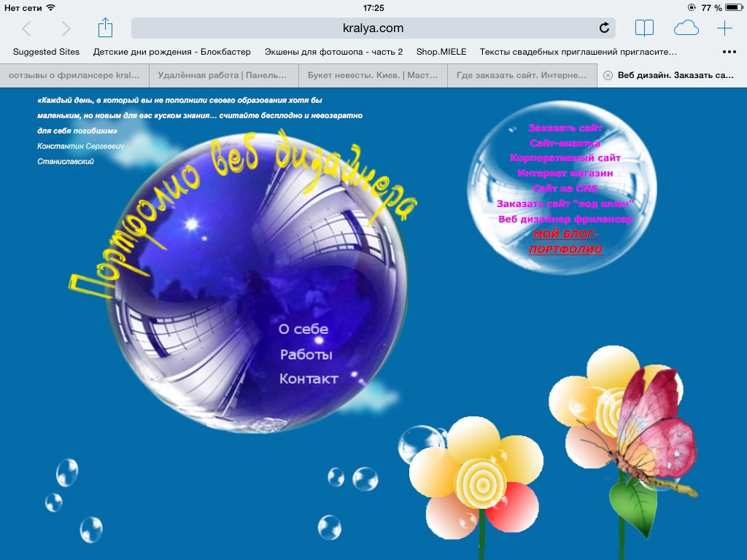
Task: Tap the battery indicator icon
Action: point(734,7)
